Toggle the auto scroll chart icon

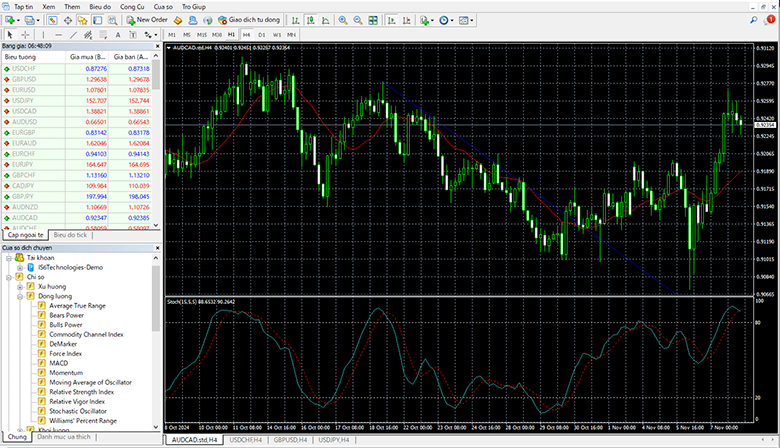point(391,20)
